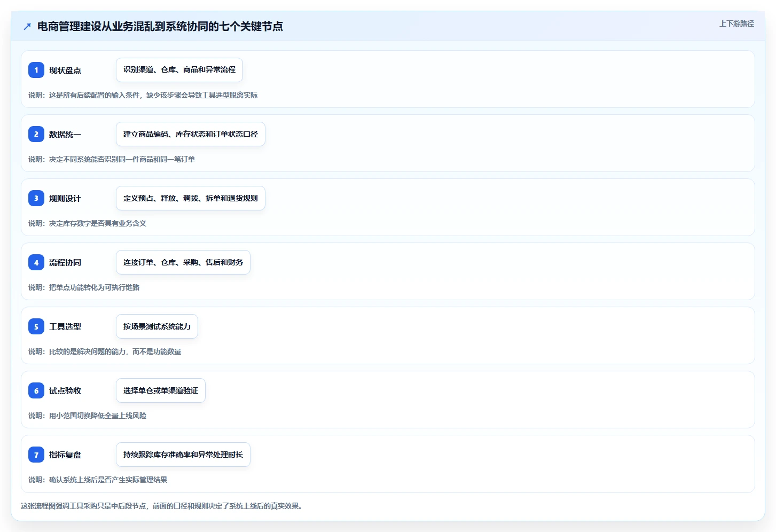Select the 现状盘点 step label
The image size is (776, 532).
point(65,70)
